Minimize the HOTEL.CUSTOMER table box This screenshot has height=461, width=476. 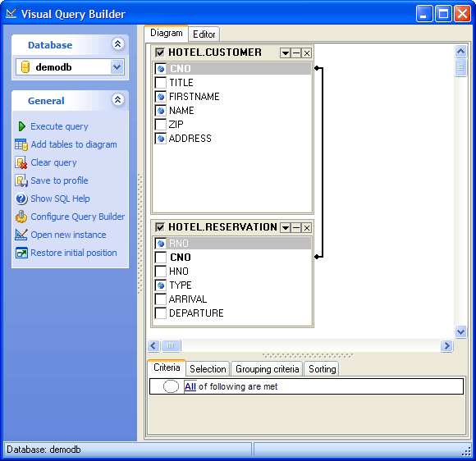(295, 53)
